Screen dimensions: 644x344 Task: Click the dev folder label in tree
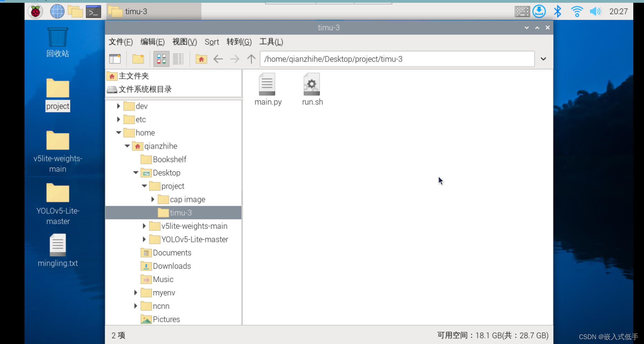point(142,106)
